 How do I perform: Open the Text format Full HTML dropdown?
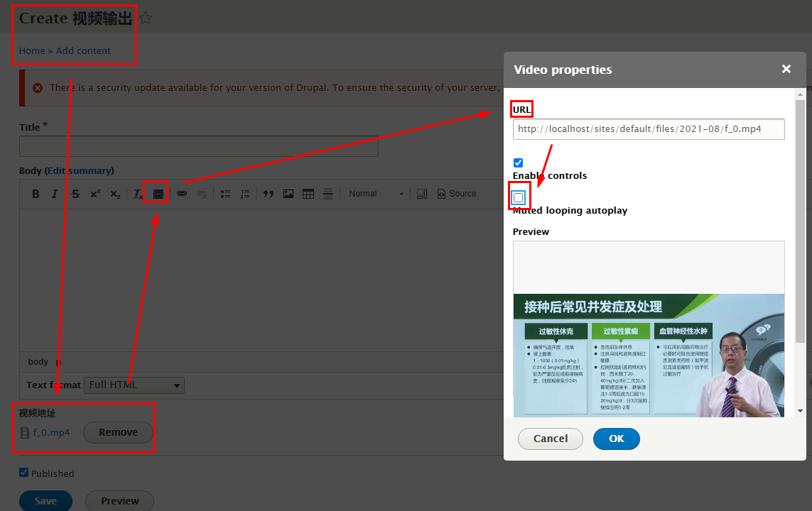[134, 385]
